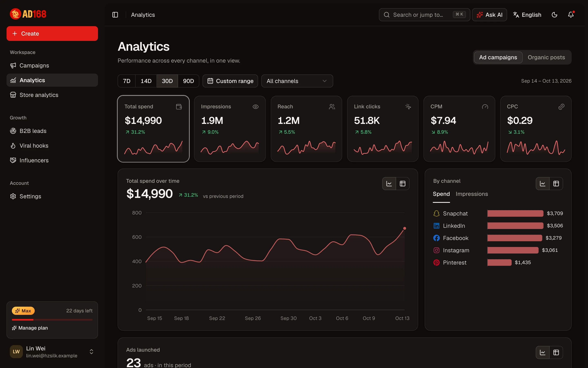588x368 pixels.
Task: Click the Pinterest channel icon
Action: click(436, 263)
